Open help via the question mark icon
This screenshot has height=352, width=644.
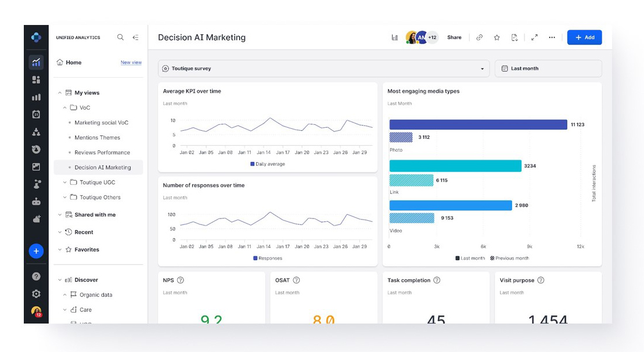[x=35, y=275]
